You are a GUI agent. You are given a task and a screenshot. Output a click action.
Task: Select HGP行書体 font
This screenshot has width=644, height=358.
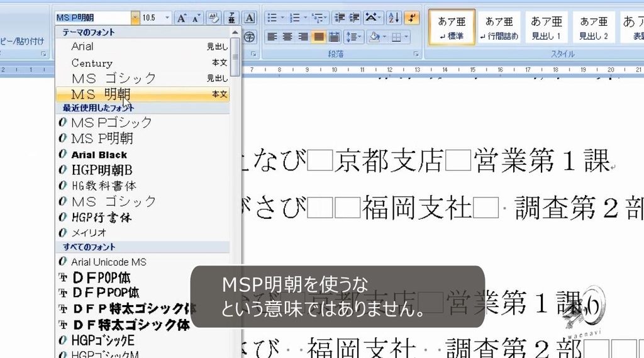click(143, 217)
